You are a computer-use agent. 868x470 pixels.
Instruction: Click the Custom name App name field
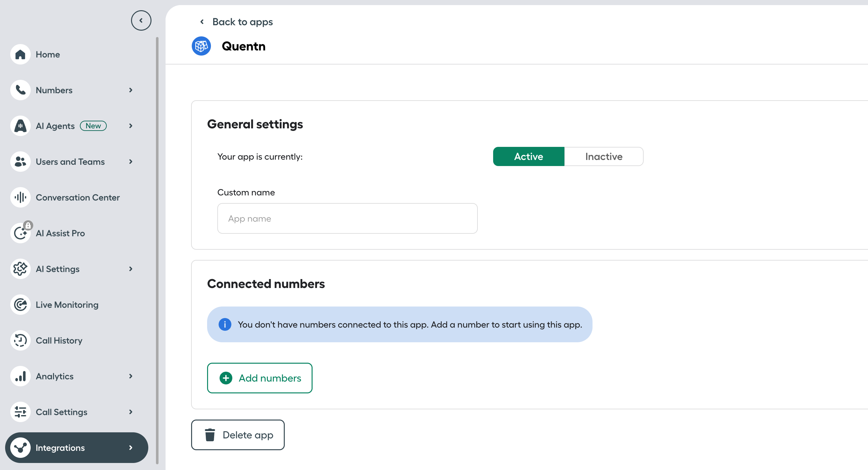(x=347, y=218)
